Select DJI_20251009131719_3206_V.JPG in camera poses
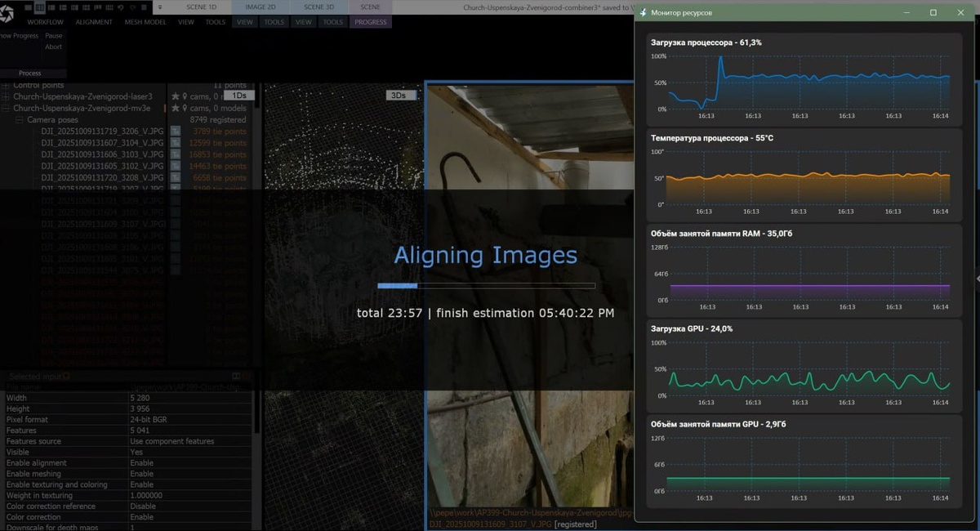Image resolution: width=980 pixels, height=531 pixels. pyautogui.click(x=102, y=131)
